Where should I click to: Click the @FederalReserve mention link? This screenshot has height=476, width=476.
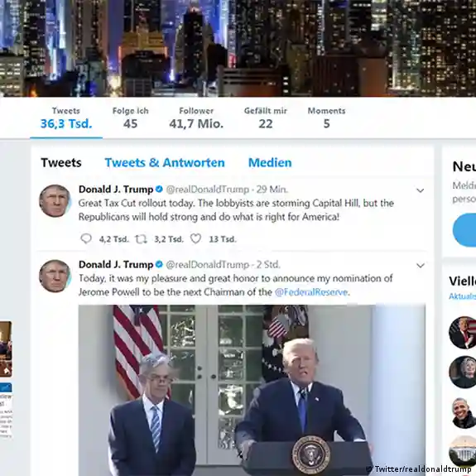pos(311,292)
